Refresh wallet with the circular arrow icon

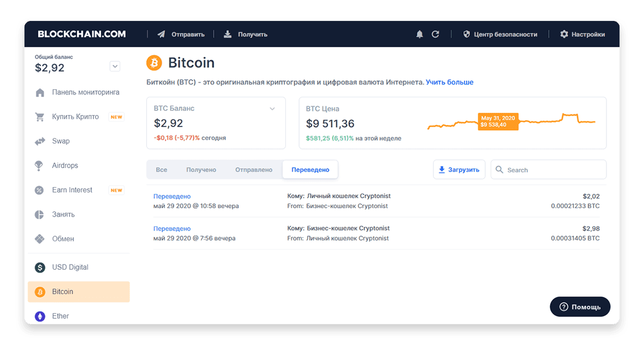pyautogui.click(x=435, y=34)
